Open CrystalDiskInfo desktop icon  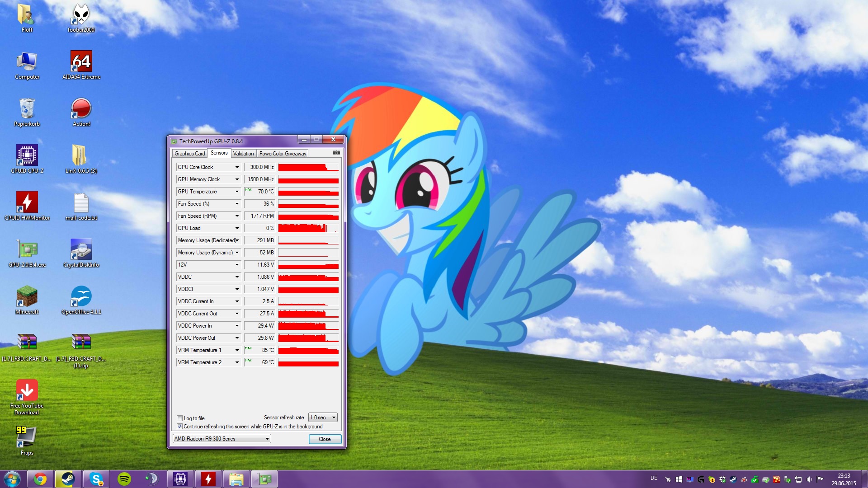[81, 249]
